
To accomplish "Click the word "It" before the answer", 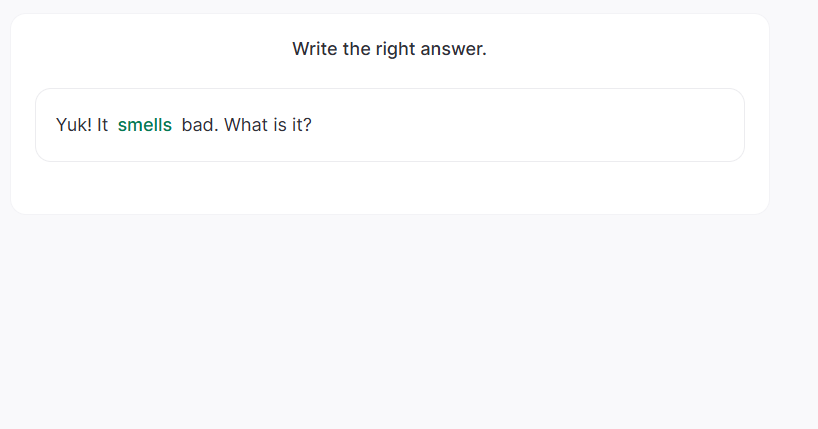I will (x=102, y=125).
